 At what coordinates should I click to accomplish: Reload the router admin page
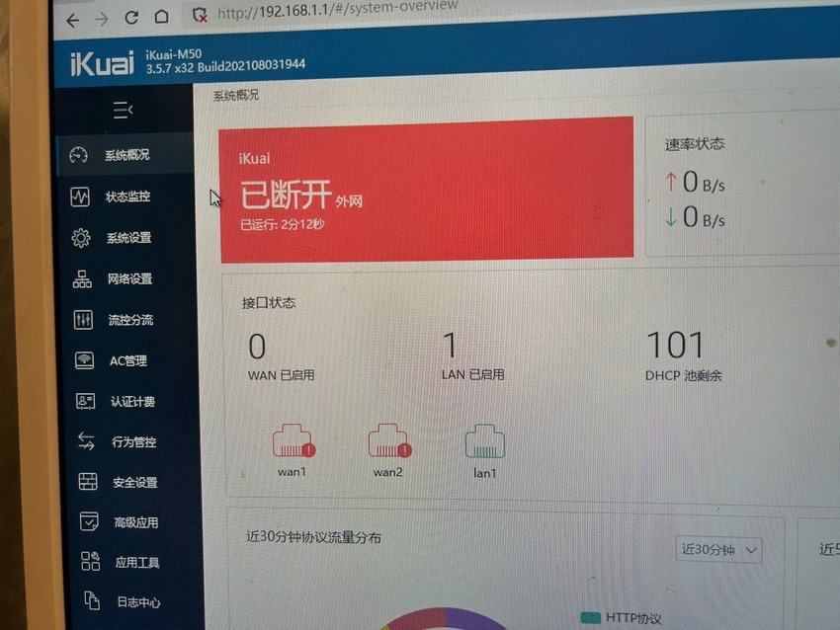(x=131, y=18)
